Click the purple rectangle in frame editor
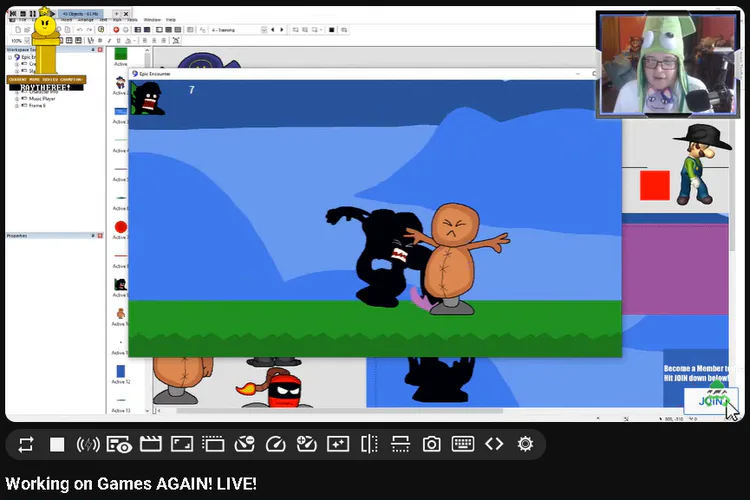 [x=675, y=269]
